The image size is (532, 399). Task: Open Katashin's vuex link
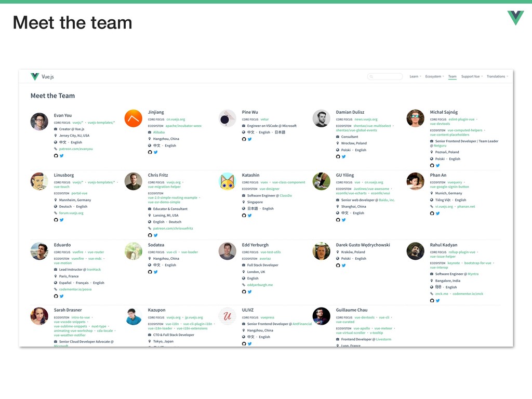click(x=264, y=182)
